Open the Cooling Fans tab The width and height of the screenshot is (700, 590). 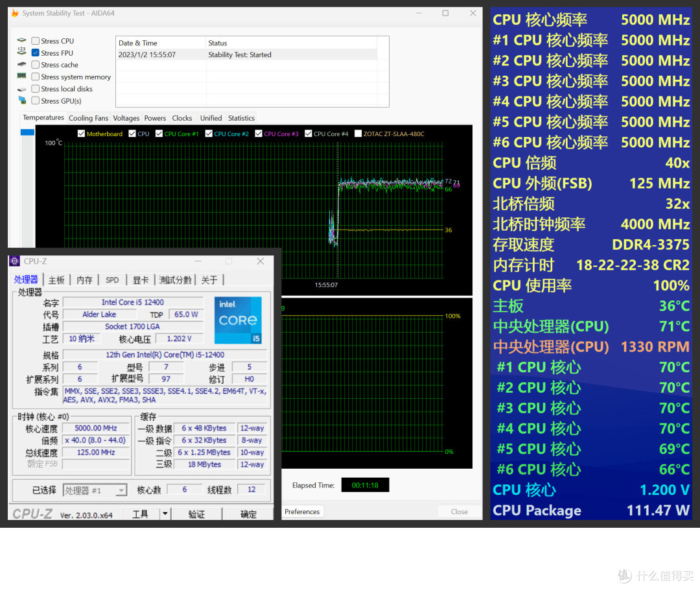tap(88, 118)
